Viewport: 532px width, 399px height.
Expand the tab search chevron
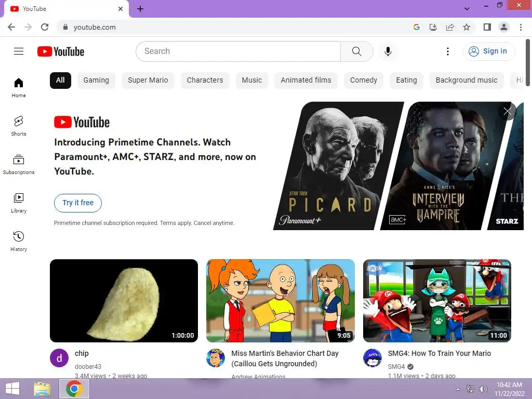467,9
